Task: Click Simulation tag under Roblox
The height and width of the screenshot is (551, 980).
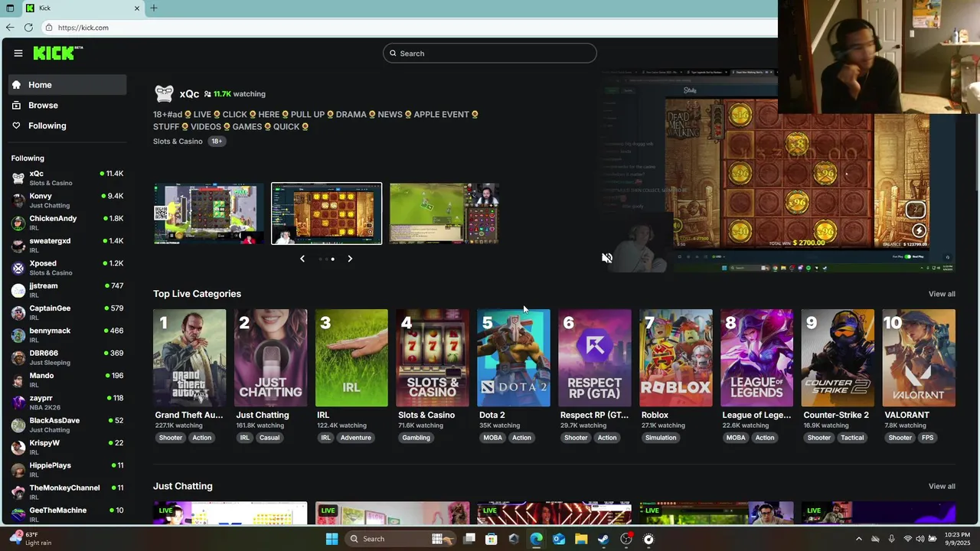Action: coord(661,438)
